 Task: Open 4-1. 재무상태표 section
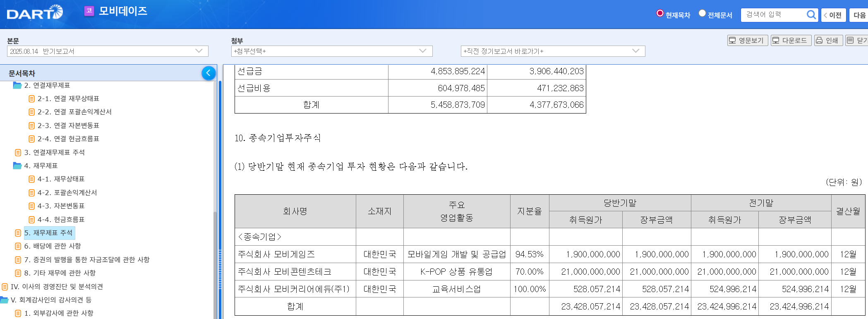pyautogui.click(x=61, y=179)
